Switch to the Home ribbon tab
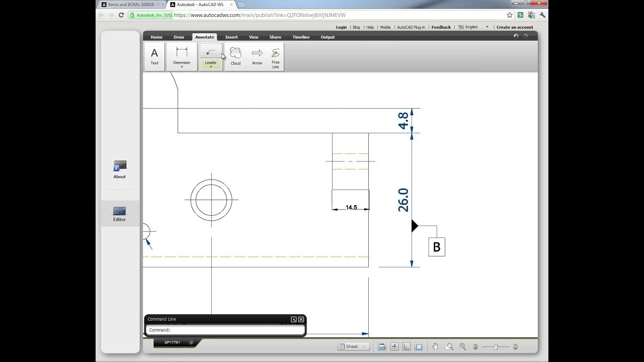 (x=156, y=37)
